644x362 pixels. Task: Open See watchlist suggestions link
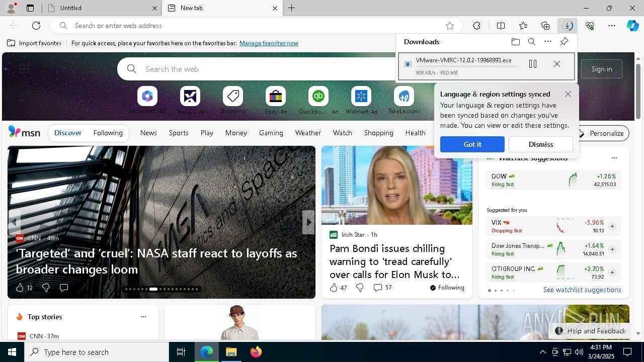582,290
